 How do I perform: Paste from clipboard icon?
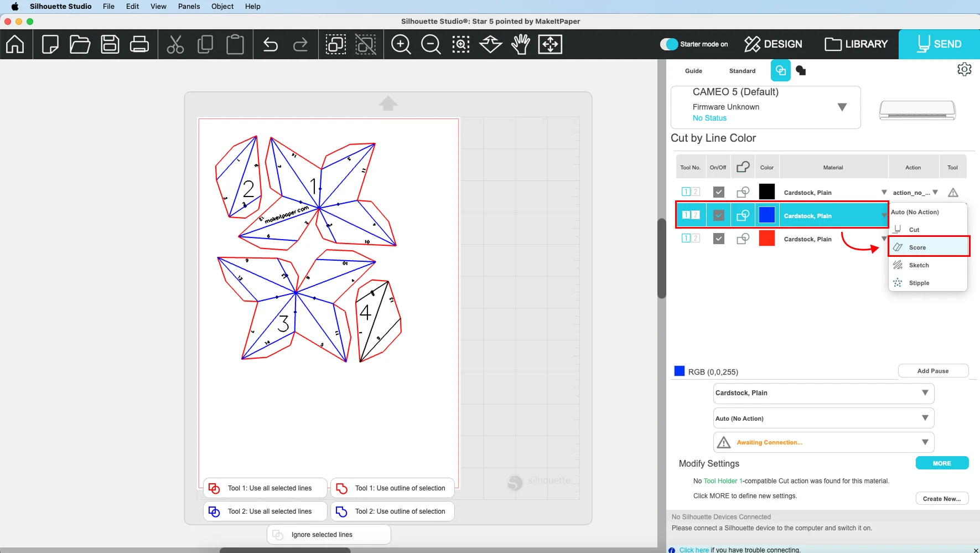pos(235,44)
